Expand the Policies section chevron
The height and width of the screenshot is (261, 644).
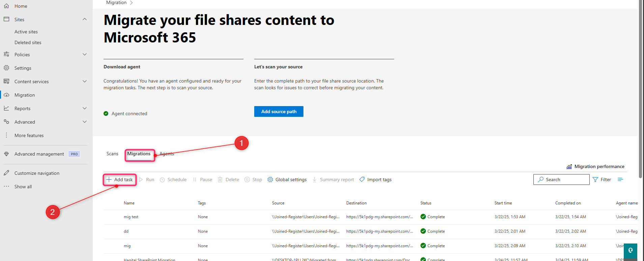click(x=85, y=54)
